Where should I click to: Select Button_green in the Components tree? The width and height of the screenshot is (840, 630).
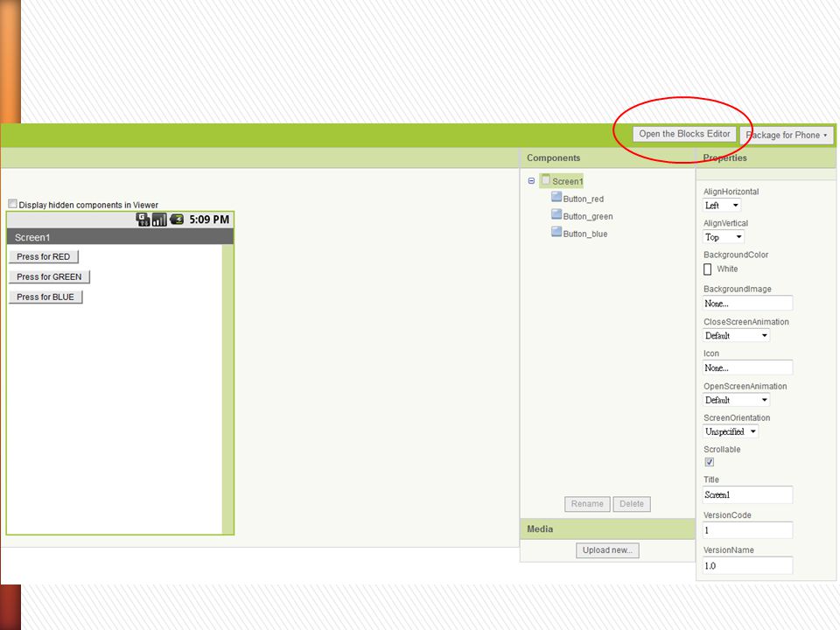(588, 216)
